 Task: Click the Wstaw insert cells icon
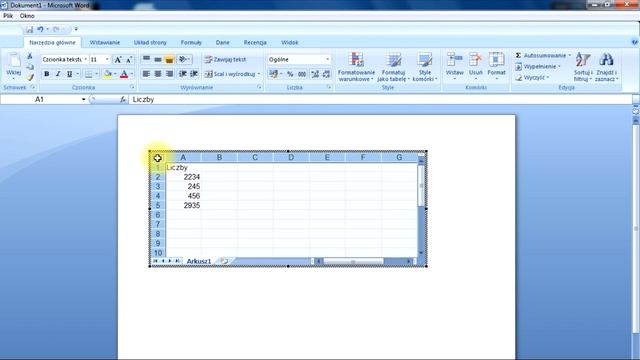[454, 60]
